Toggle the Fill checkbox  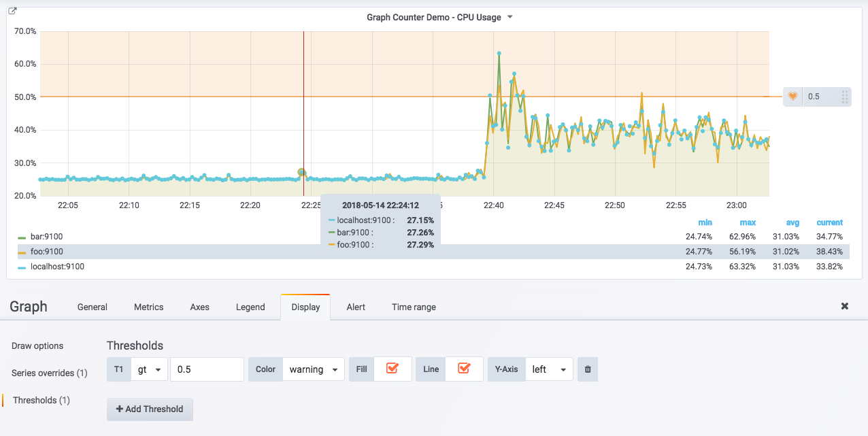(x=392, y=369)
